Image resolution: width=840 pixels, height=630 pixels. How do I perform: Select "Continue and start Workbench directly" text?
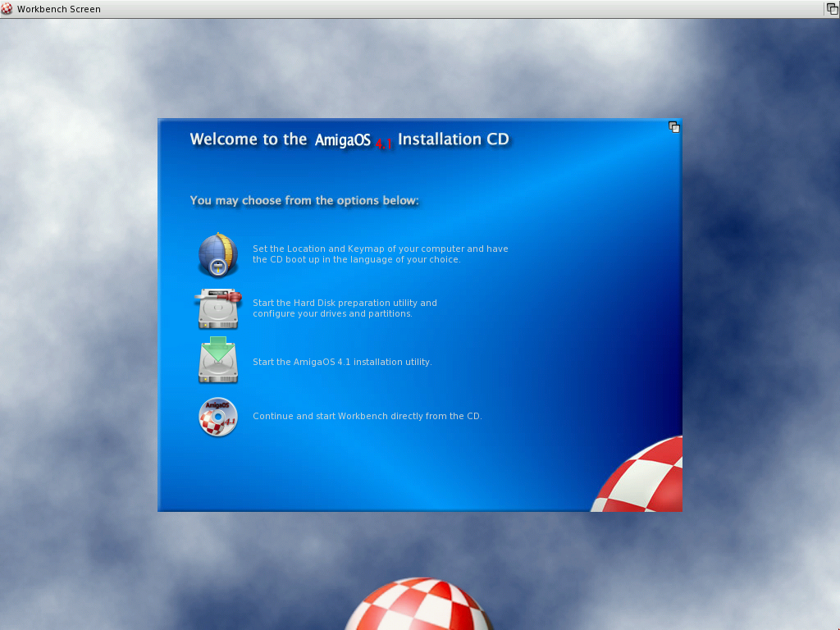point(367,416)
